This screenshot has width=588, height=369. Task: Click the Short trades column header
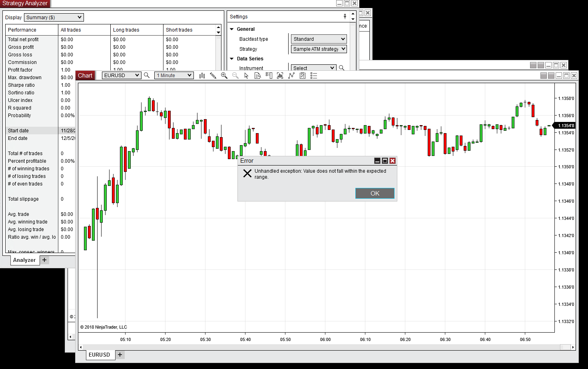[x=189, y=30]
